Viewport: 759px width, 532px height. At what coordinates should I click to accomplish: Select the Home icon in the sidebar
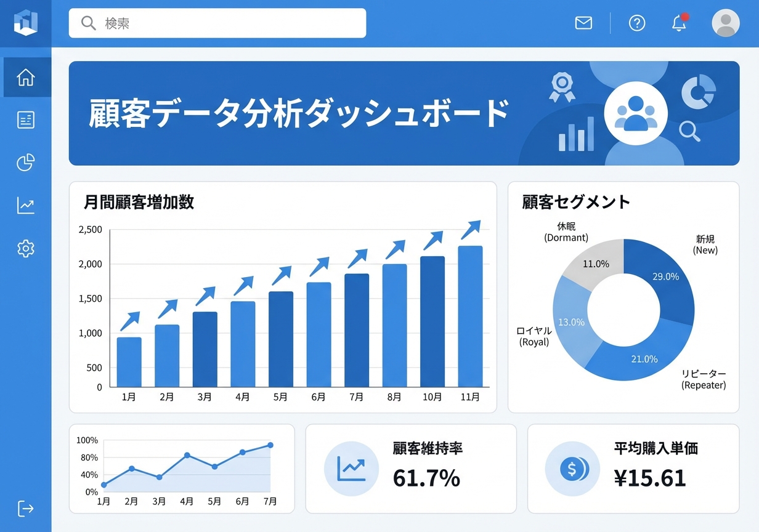tap(25, 76)
